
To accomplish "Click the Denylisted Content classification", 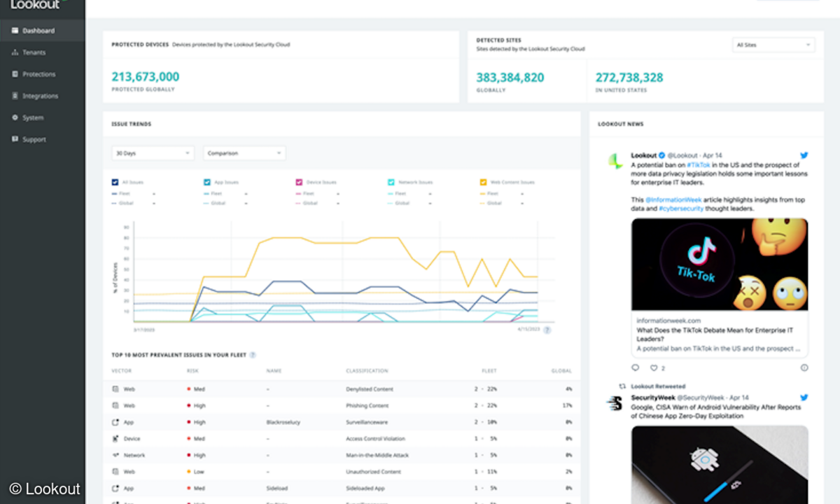I will tap(370, 388).
